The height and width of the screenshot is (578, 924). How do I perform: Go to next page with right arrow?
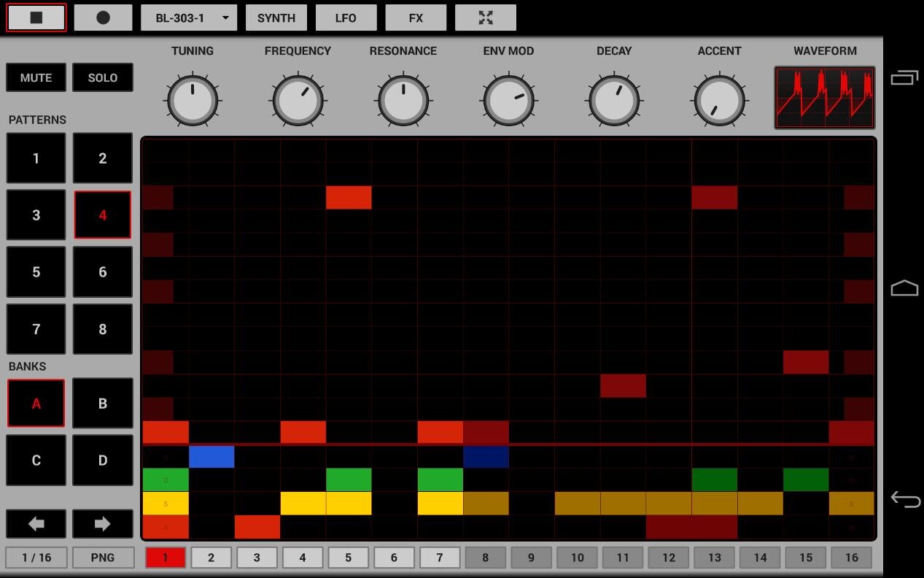102,524
